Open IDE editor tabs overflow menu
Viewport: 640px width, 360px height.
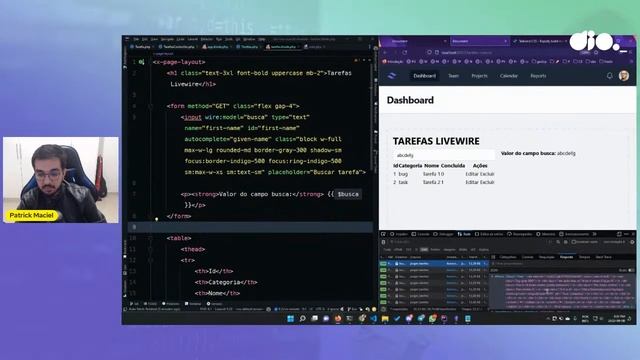(x=370, y=47)
